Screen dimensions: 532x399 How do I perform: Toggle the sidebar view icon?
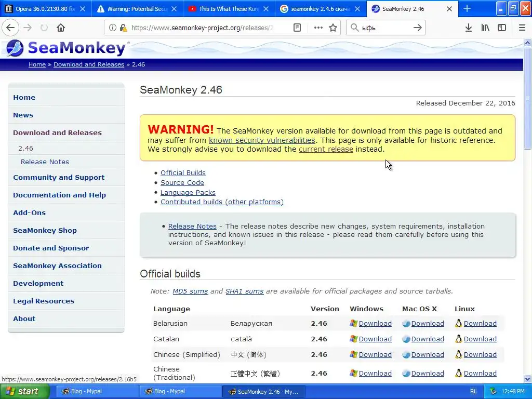[x=502, y=28]
